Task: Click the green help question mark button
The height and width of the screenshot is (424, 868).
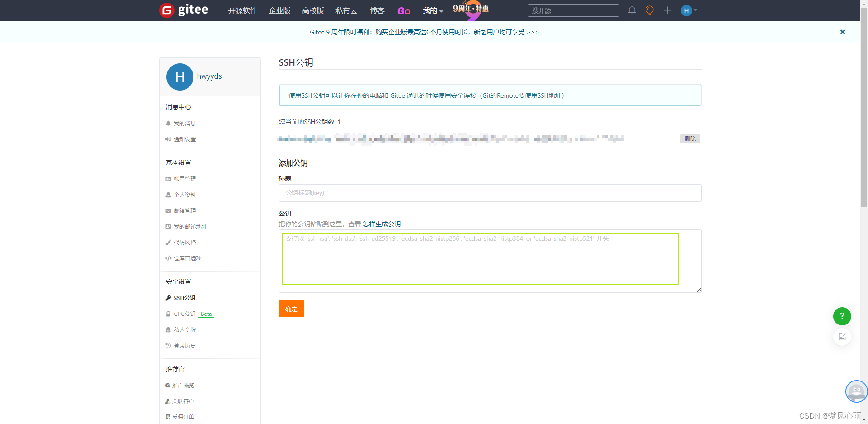Action: point(842,316)
